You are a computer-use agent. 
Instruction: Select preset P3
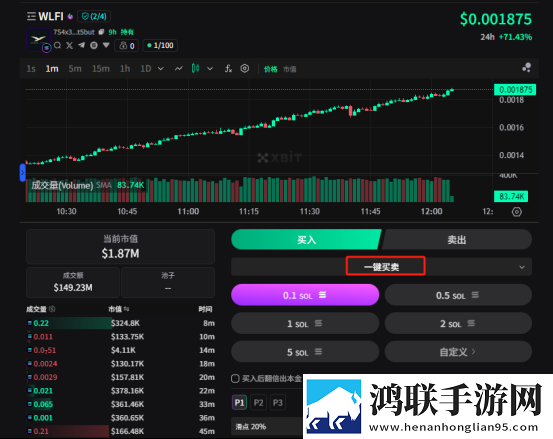pyautogui.click(x=277, y=403)
